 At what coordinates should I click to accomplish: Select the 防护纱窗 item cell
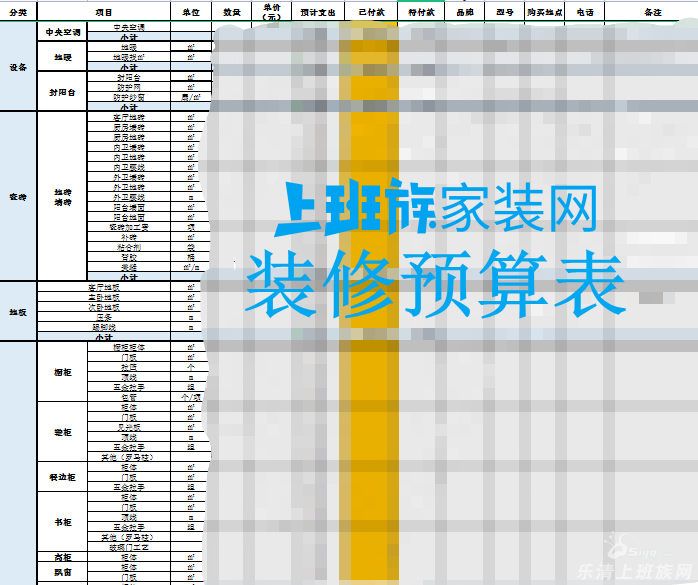129,97
